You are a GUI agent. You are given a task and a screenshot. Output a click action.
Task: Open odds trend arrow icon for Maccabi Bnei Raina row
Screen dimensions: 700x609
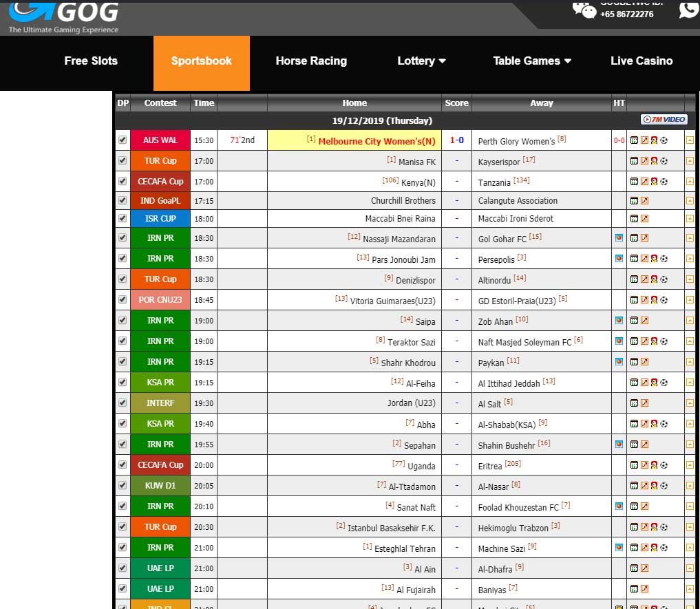(x=644, y=218)
